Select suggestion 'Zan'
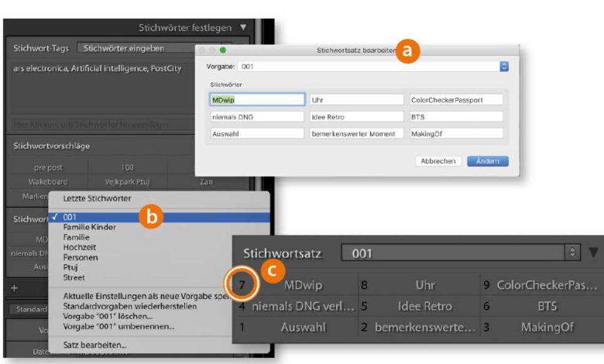This screenshot has width=604, height=364. pos(207,182)
